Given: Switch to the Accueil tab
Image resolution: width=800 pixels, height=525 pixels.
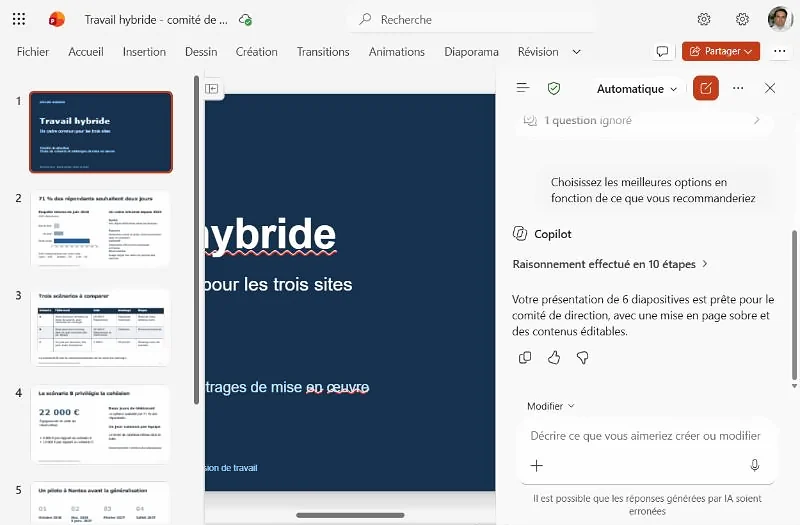Looking at the screenshot, I should [x=86, y=52].
